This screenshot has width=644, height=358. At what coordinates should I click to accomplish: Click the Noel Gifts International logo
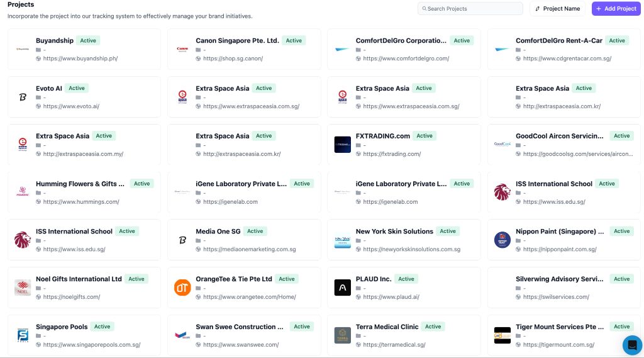[x=23, y=288]
